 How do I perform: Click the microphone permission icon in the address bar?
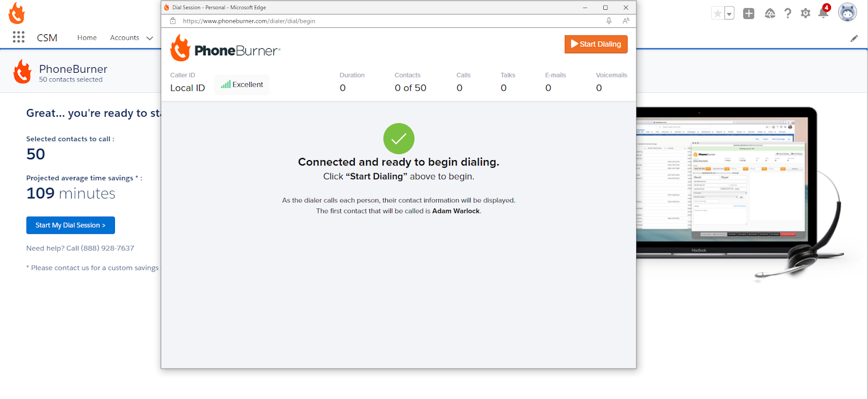coord(609,21)
